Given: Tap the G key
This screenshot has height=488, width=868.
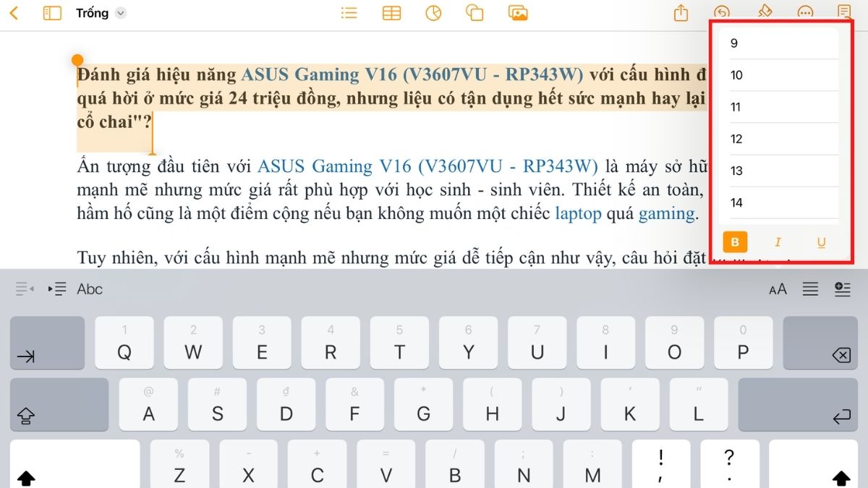Looking at the screenshot, I should [423, 405].
